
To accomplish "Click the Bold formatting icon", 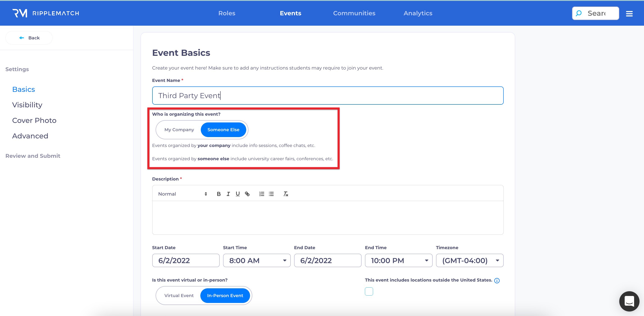I will pyautogui.click(x=219, y=194).
